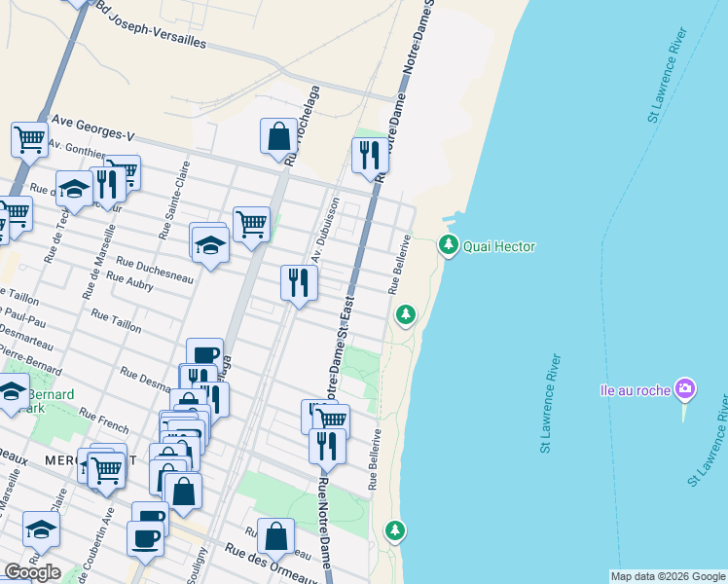The image size is (728, 584).
Task: Click the Quai Hector park pin
Action: coord(448,244)
